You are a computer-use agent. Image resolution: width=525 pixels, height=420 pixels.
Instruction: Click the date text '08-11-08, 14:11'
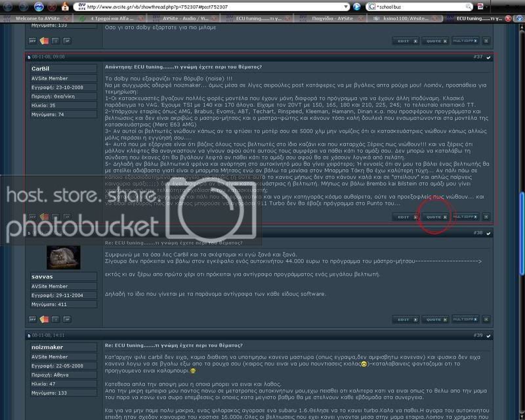(x=49, y=335)
